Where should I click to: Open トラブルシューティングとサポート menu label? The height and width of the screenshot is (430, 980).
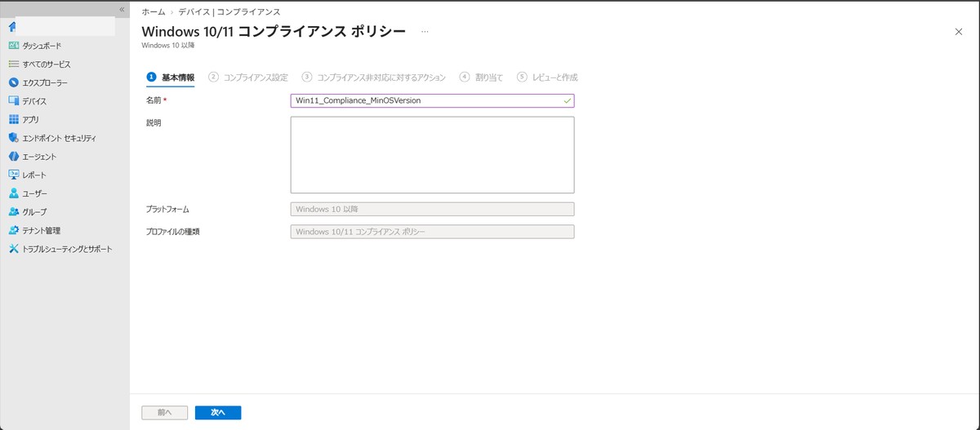[68, 249]
